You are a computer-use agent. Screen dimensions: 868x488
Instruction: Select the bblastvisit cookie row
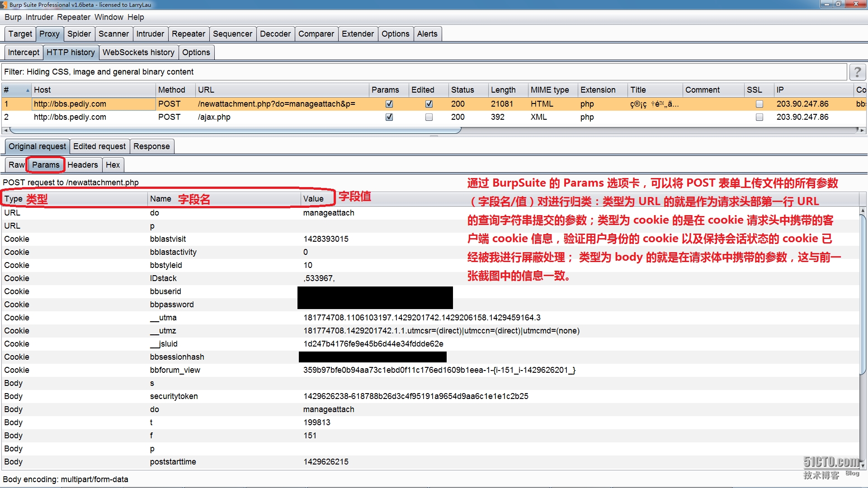(x=430, y=239)
